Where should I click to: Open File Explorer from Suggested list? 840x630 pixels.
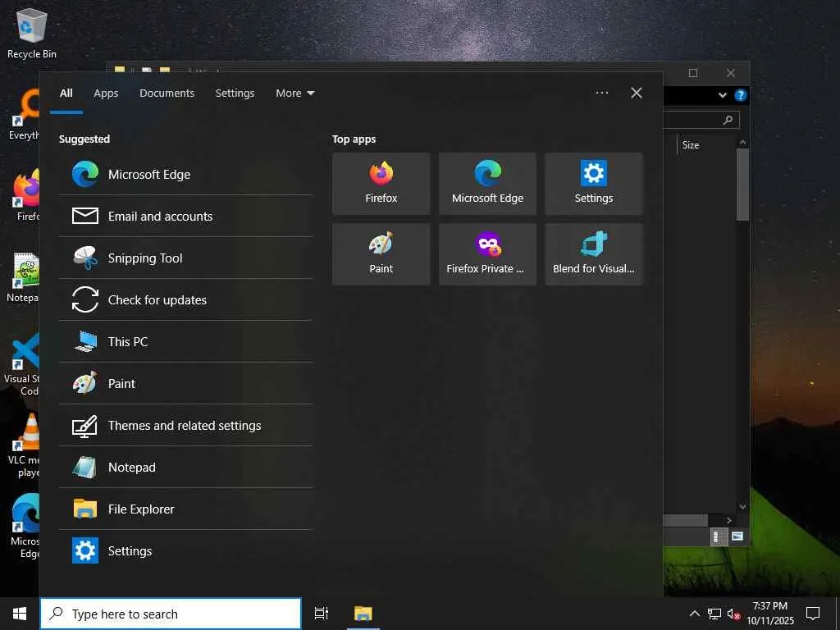tap(185, 509)
